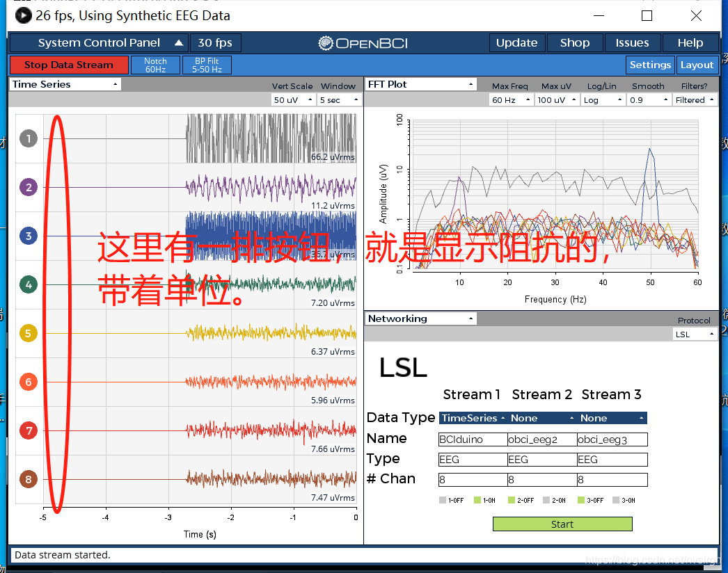Open Stream 1 TimeSeries data type dropdown
728x573 pixels.
[x=473, y=418]
